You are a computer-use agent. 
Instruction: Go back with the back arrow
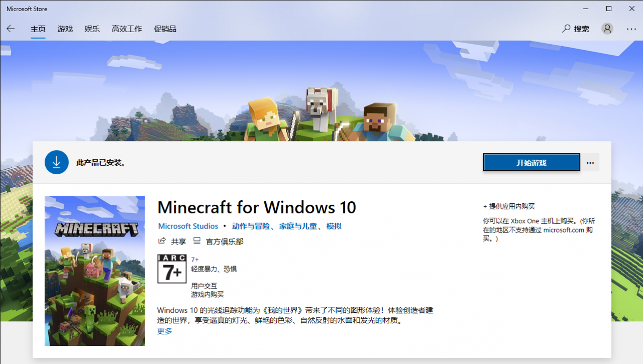11,29
